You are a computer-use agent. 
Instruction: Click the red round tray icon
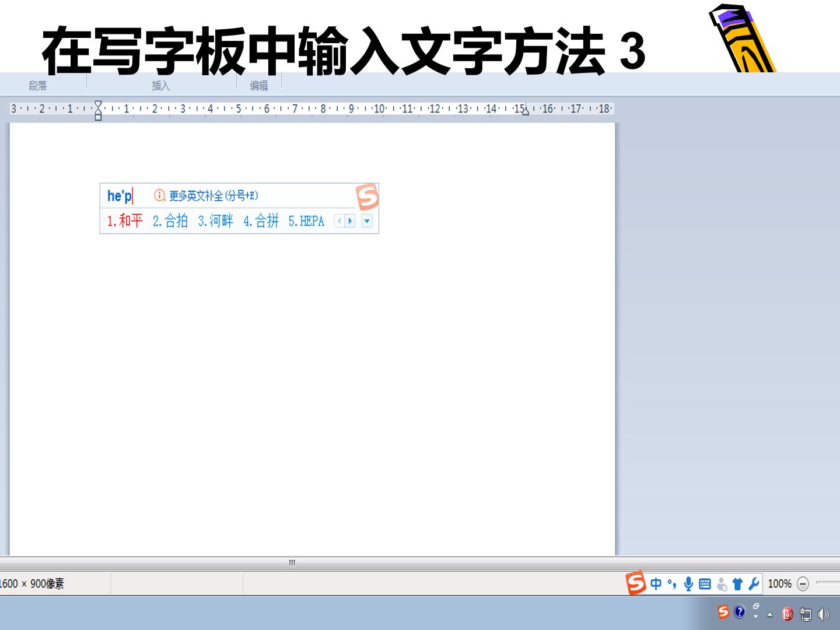tap(787, 614)
